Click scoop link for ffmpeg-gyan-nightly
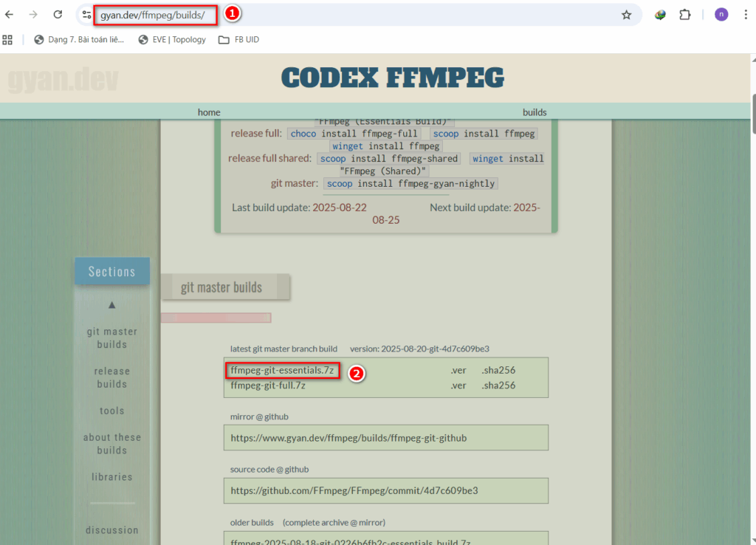The height and width of the screenshot is (545, 756). coord(340,184)
